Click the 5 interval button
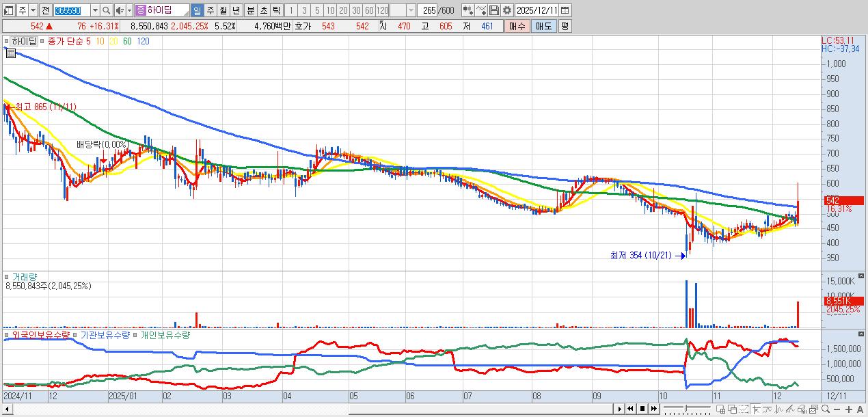 [x=318, y=10]
